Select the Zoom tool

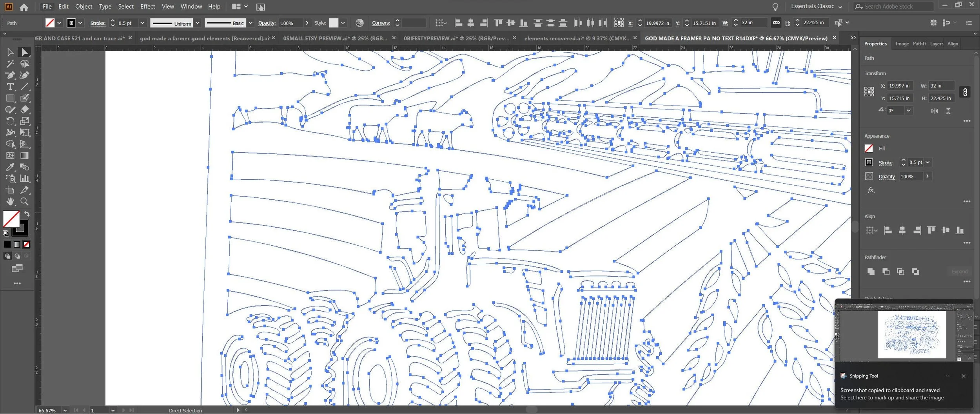pos(24,202)
